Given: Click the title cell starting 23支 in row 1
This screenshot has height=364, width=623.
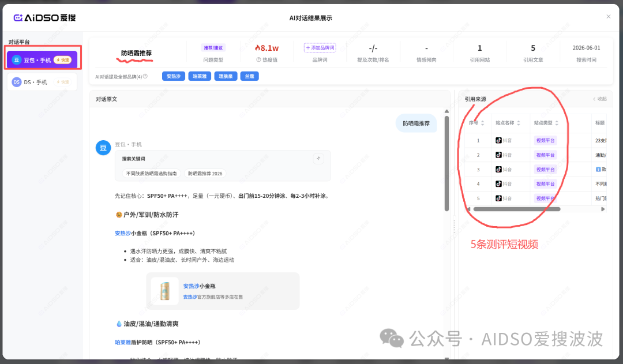Looking at the screenshot, I should pyautogui.click(x=601, y=140).
